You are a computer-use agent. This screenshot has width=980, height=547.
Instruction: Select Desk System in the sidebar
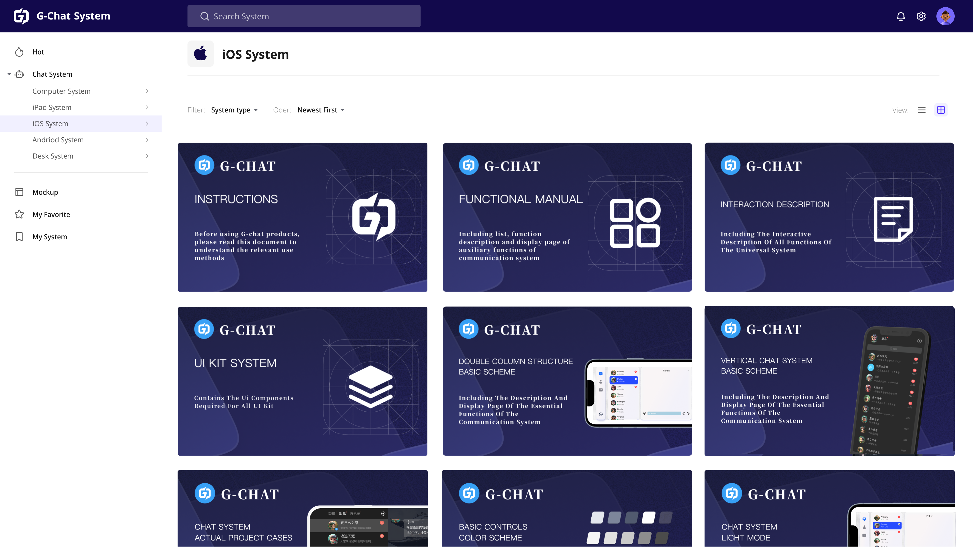[53, 156]
